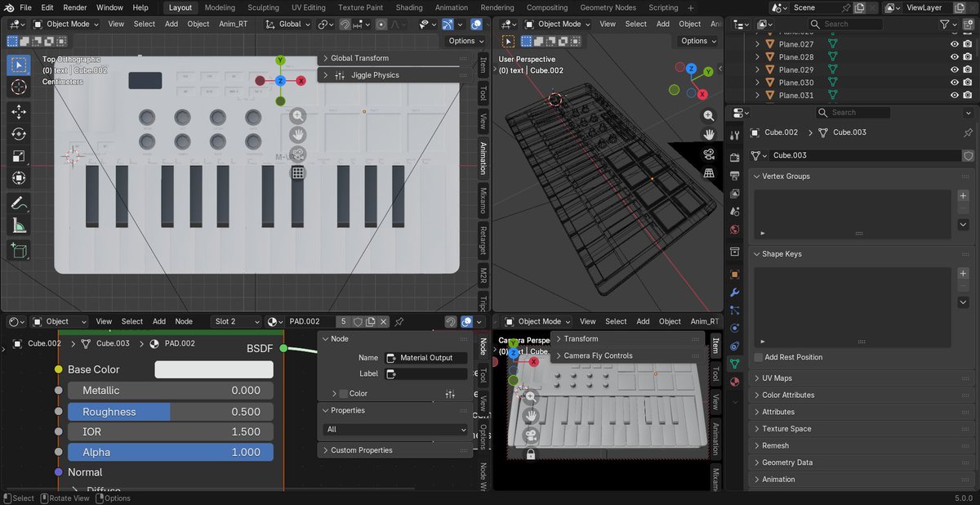This screenshot has height=505, width=980.
Task: Open the Tool properties tab icon
Action: 734,136
